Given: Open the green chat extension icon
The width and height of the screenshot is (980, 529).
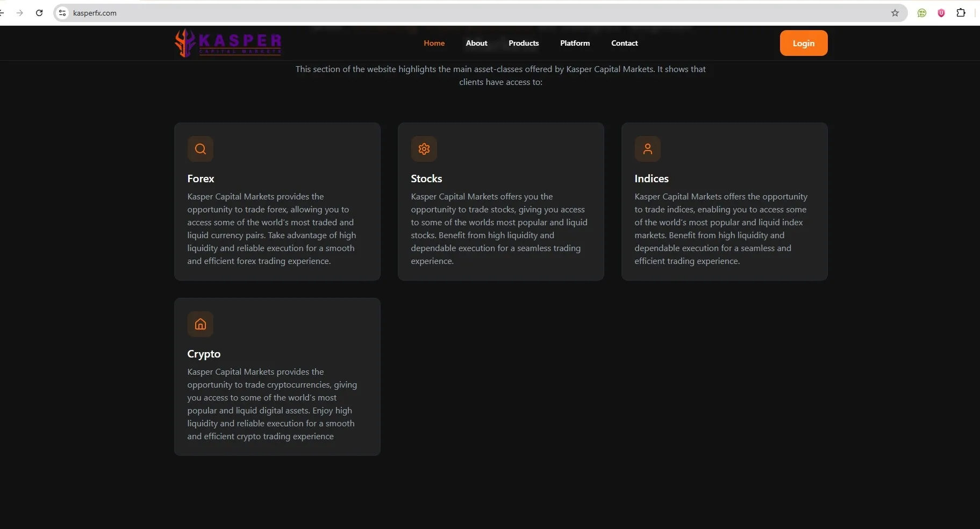Looking at the screenshot, I should [x=922, y=13].
